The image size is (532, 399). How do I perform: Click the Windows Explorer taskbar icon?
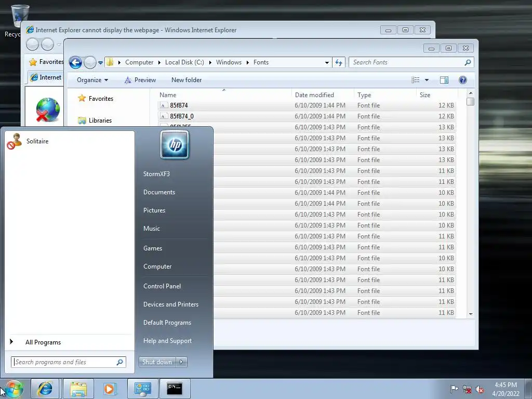[x=78, y=389]
